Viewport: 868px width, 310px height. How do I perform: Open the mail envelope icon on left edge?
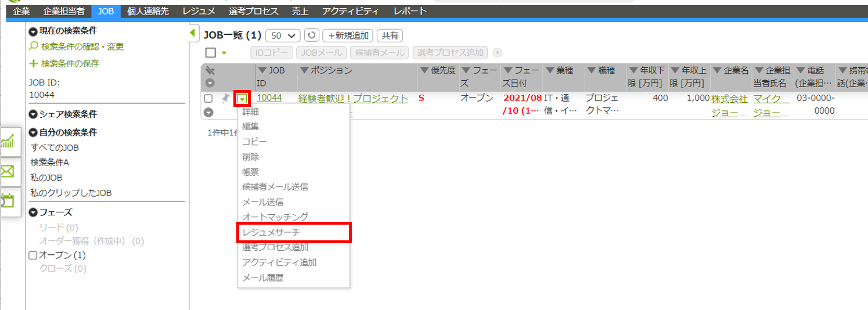pyautogui.click(x=8, y=172)
